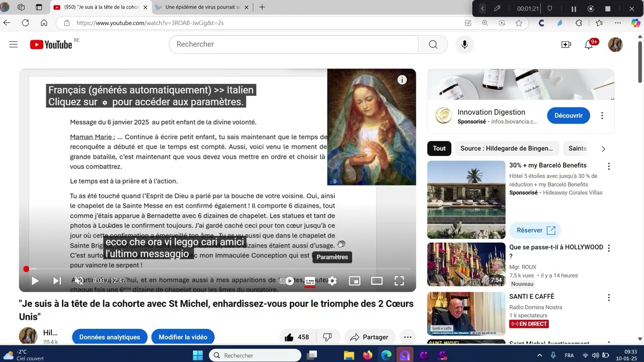The width and height of the screenshot is (644, 362).
Task: Stop the screen recording
Action: point(607,9)
